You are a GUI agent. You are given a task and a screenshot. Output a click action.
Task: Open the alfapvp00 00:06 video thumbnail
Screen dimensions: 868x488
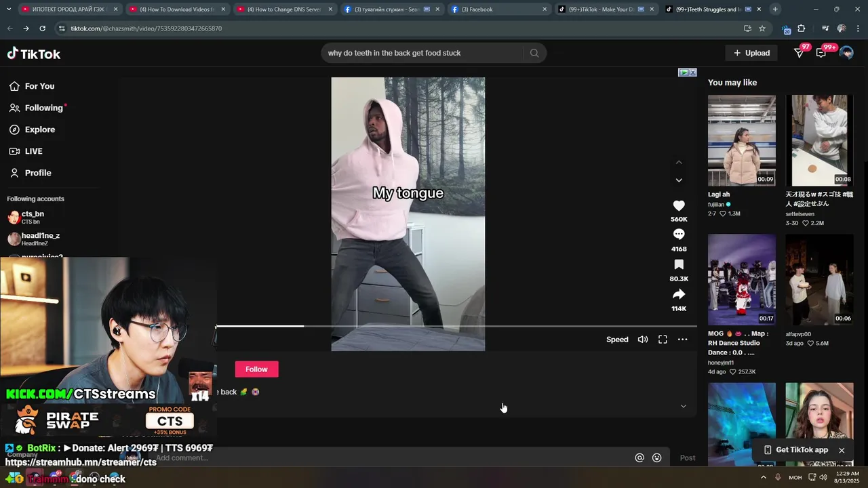(819, 279)
